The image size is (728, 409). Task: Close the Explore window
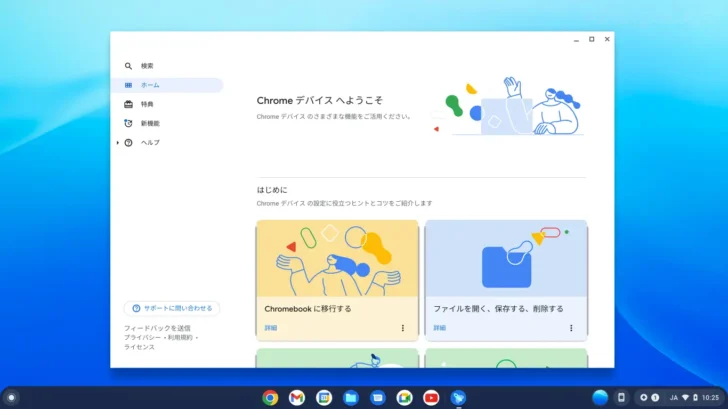tap(607, 39)
